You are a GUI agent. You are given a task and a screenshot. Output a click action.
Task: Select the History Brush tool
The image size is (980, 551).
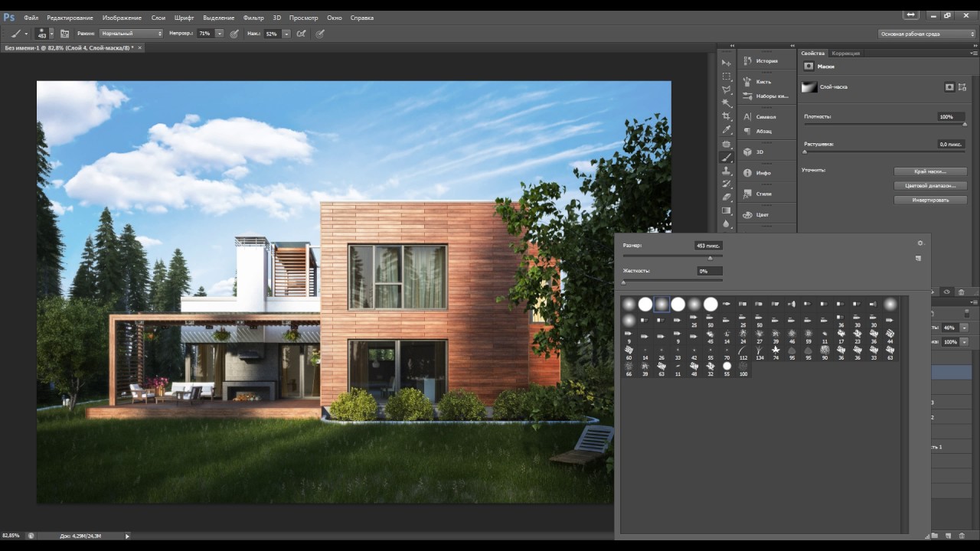pos(727,184)
